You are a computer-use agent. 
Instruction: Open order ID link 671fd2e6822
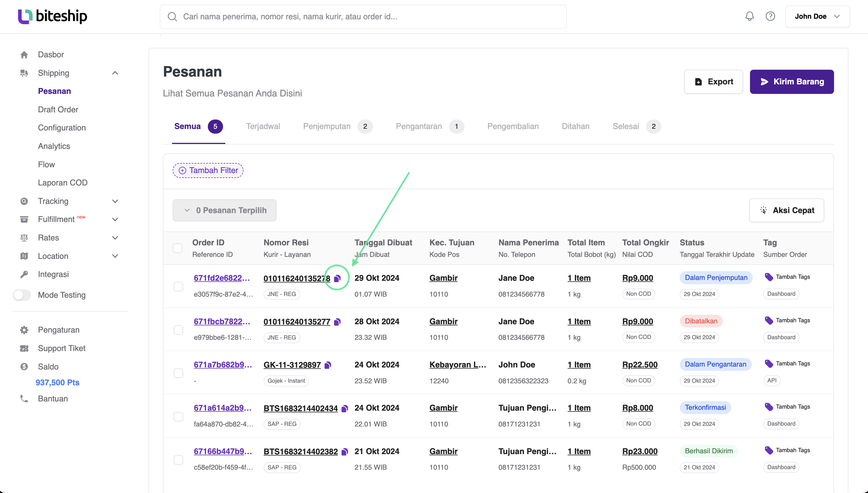222,278
